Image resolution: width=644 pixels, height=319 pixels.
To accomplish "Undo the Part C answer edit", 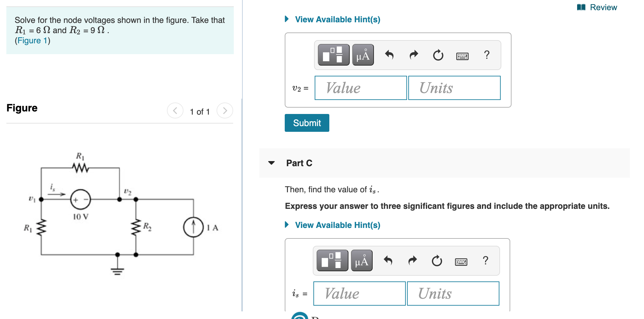I will pyautogui.click(x=389, y=261).
